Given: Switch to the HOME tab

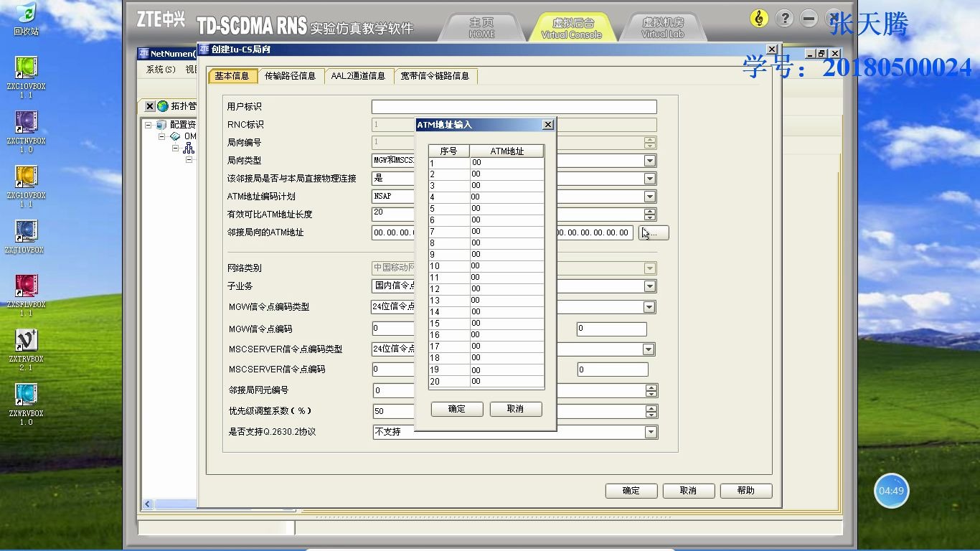Looking at the screenshot, I should pyautogui.click(x=481, y=27).
